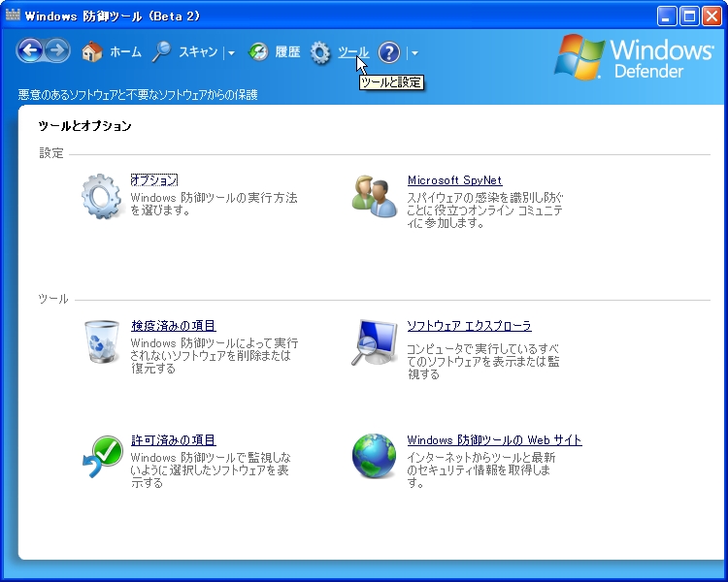The width and height of the screenshot is (728, 582).
Task: Open Help via the question mark icon
Action: point(389,52)
